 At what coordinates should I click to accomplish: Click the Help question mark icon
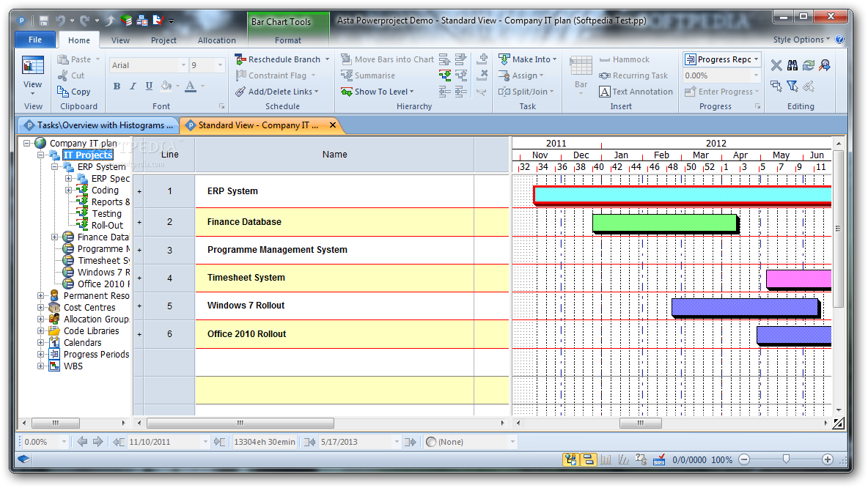(839, 40)
